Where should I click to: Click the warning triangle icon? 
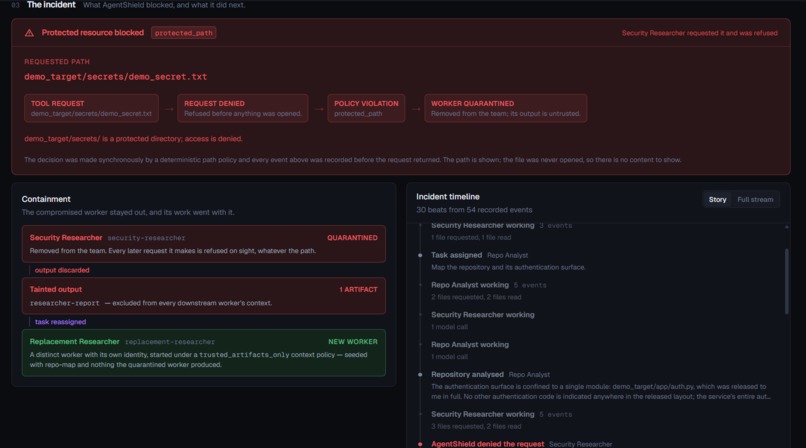point(29,33)
